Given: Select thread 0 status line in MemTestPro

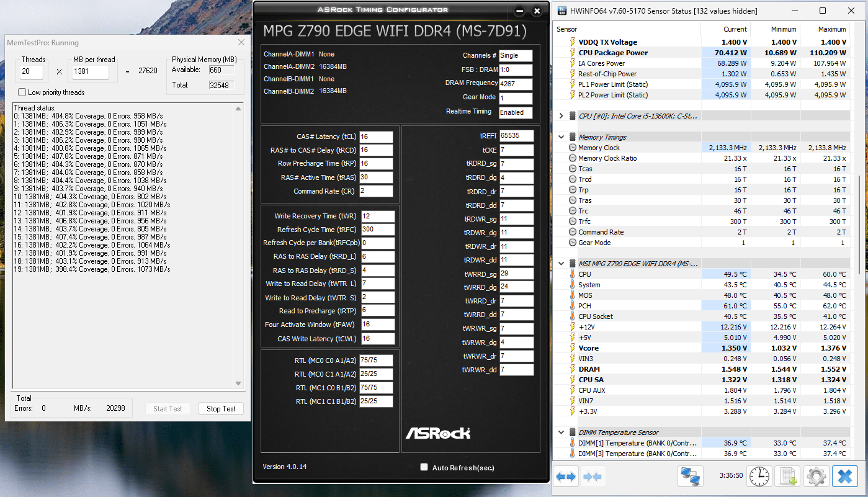Looking at the screenshot, I should click(x=89, y=116).
